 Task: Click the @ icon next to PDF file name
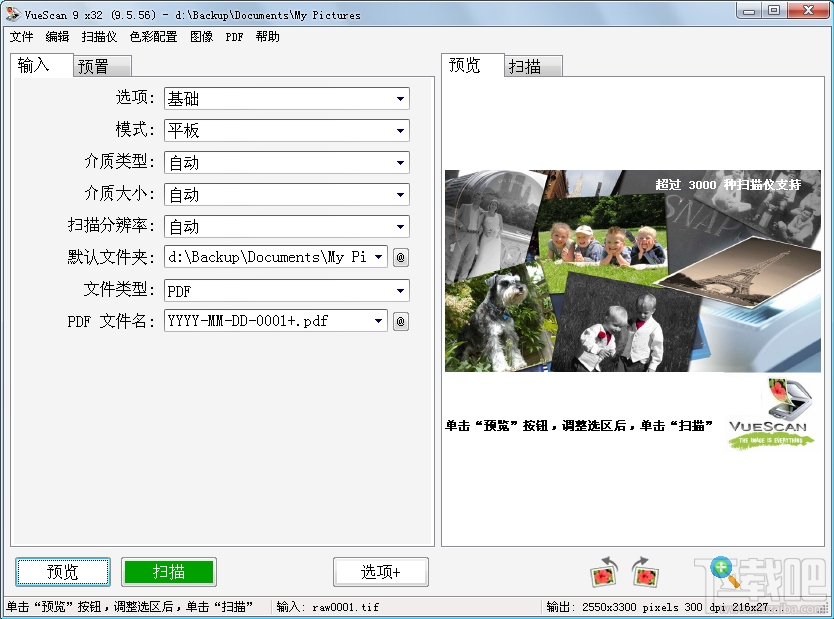[401, 321]
